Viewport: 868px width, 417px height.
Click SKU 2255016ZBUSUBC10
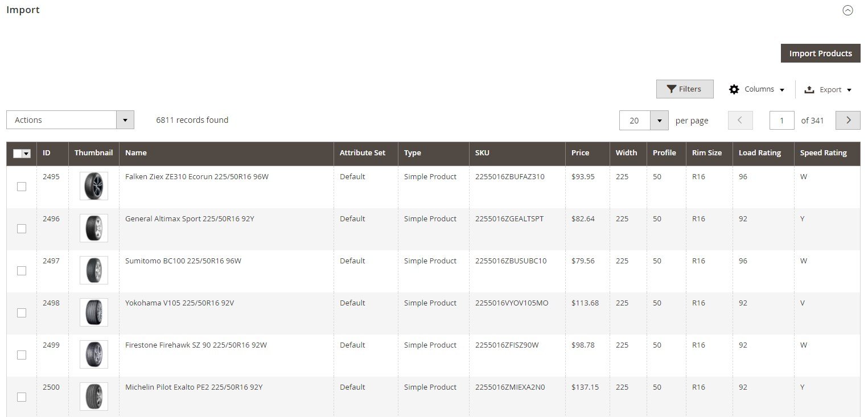(511, 261)
